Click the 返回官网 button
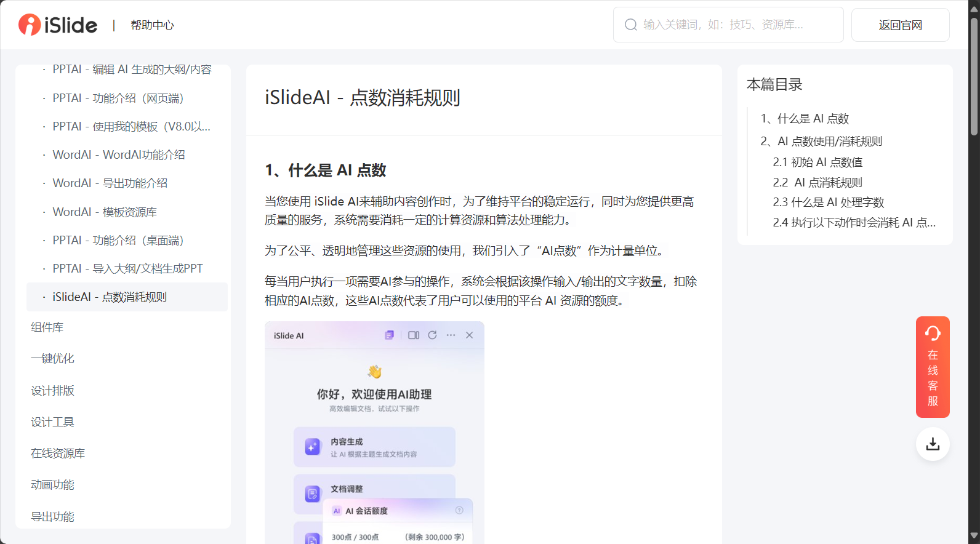The width and height of the screenshot is (980, 544). tap(900, 25)
